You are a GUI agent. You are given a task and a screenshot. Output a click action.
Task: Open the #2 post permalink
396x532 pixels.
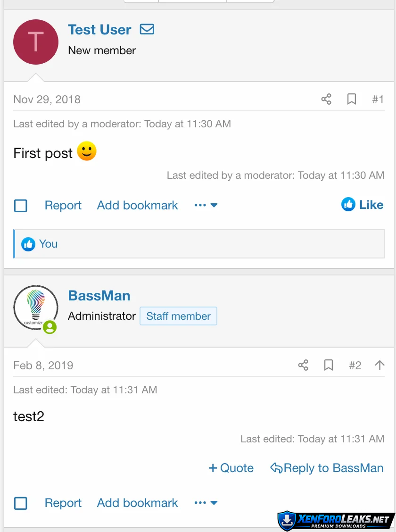[x=355, y=365]
